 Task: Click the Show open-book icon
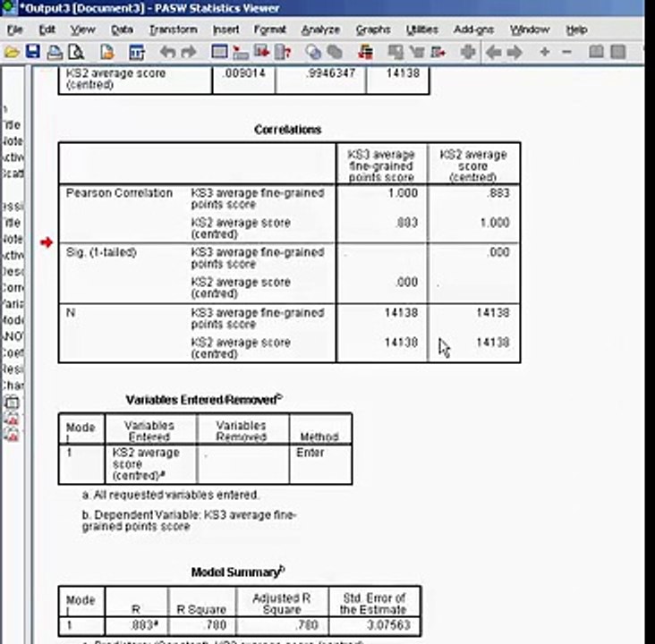596,52
